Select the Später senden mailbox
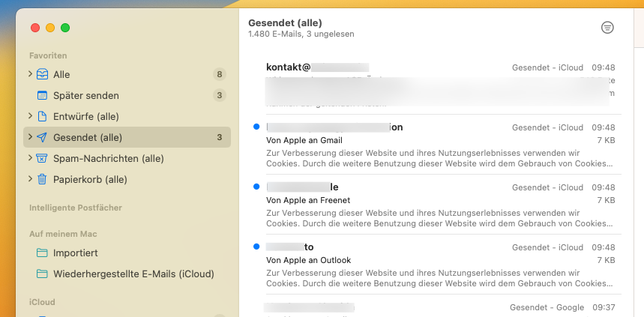 click(86, 95)
